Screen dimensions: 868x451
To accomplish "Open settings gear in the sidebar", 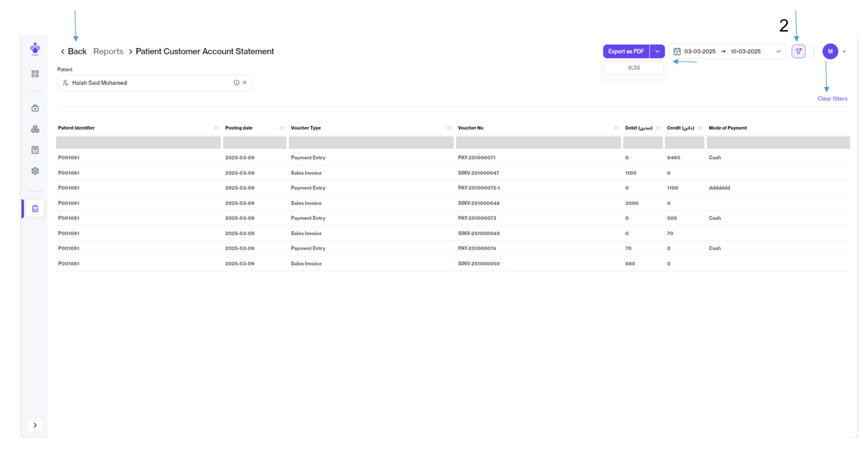I will pyautogui.click(x=35, y=171).
